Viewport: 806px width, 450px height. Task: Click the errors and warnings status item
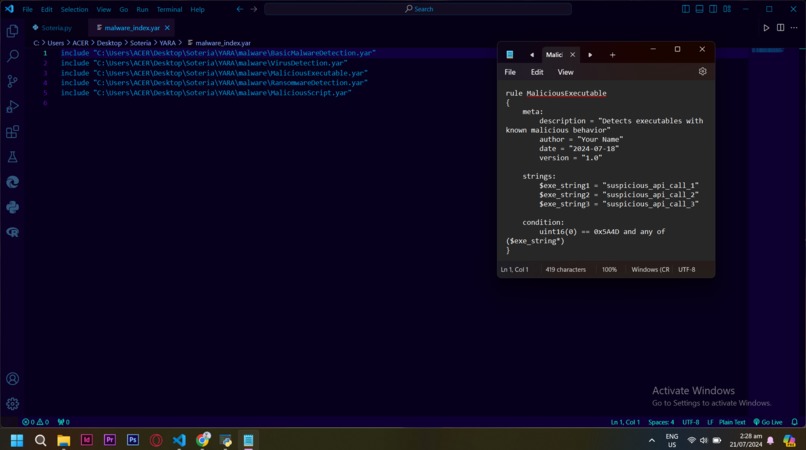35,422
